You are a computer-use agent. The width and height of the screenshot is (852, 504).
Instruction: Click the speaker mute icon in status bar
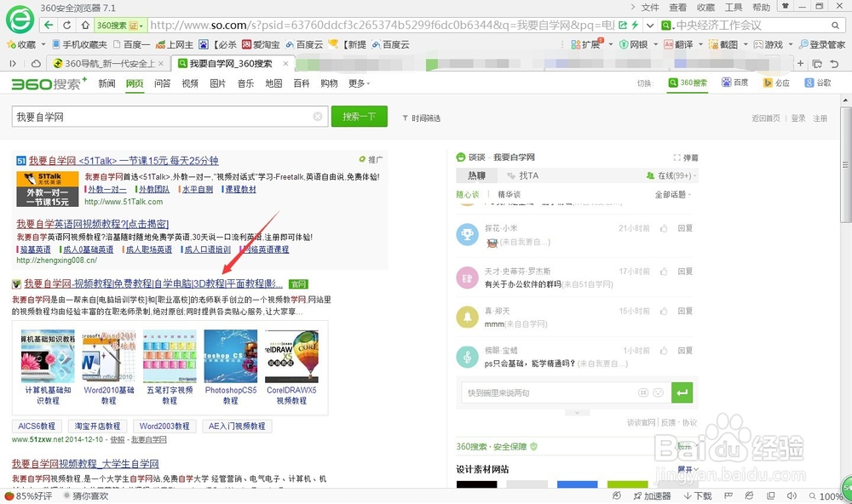point(792,495)
